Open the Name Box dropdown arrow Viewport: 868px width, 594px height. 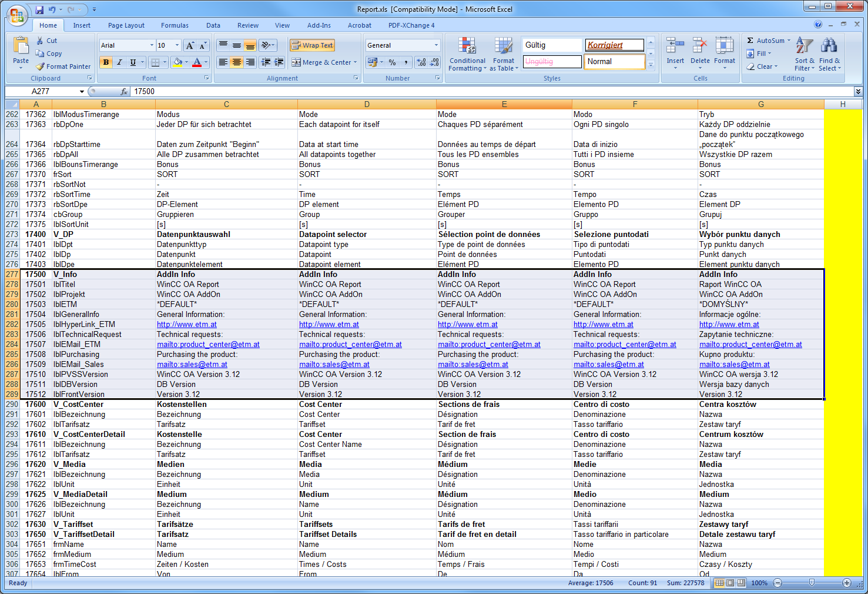82,92
